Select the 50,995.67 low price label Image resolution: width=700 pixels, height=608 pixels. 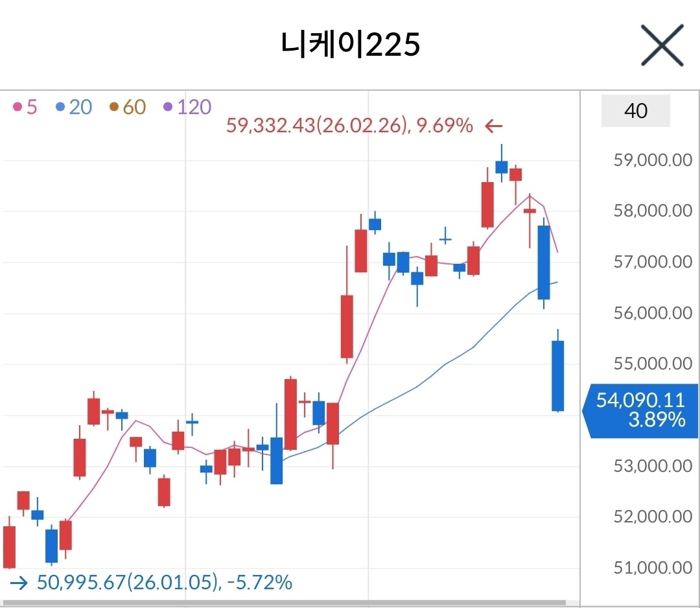165,582
